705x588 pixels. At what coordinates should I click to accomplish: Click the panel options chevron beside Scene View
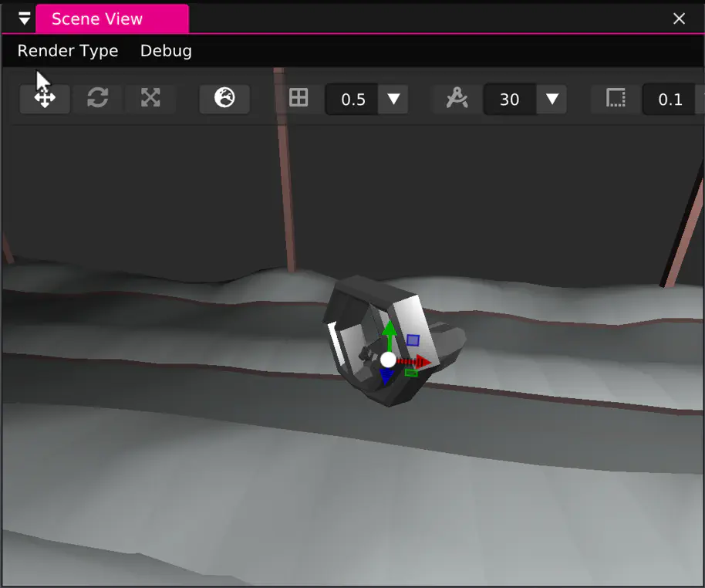(23, 18)
